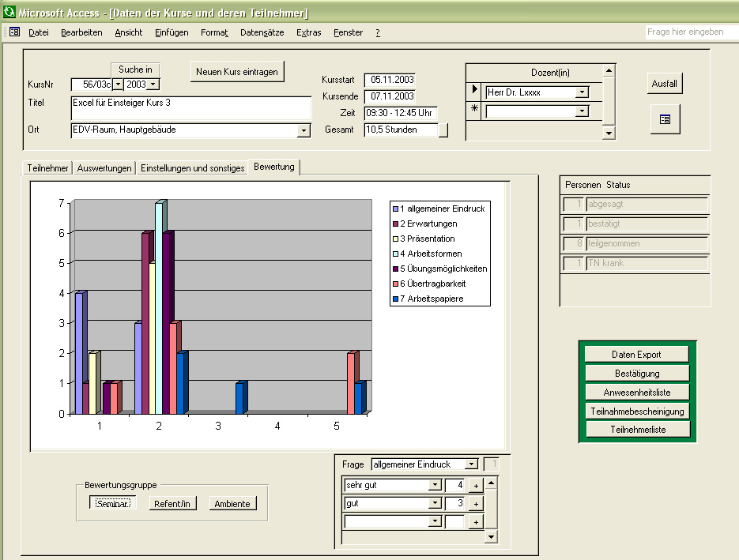Select the current record marker beside Herr Dr. Lxxxx
The height and width of the screenshot is (560, 739).
click(x=474, y=89)
